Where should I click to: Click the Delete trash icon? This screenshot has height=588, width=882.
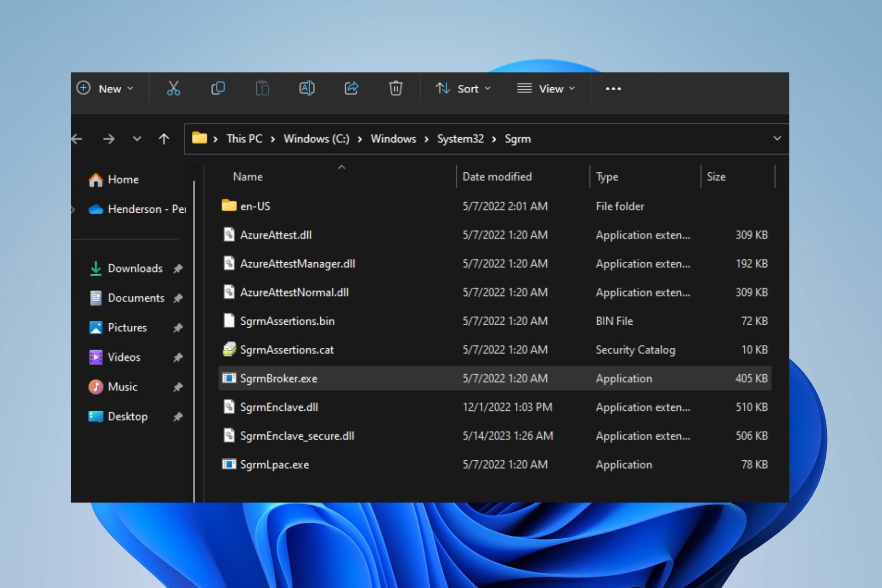click(x=396, y=88)
